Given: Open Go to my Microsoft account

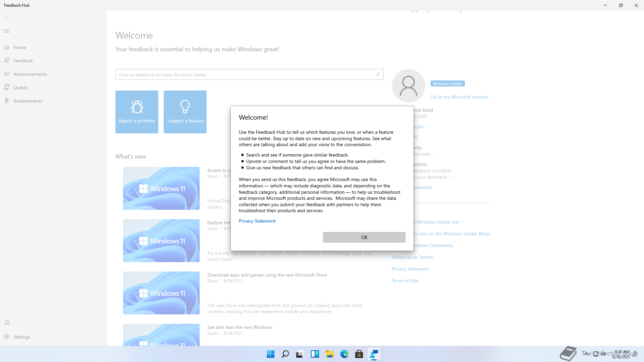Looking at the screenshot, I should point(459,97).
